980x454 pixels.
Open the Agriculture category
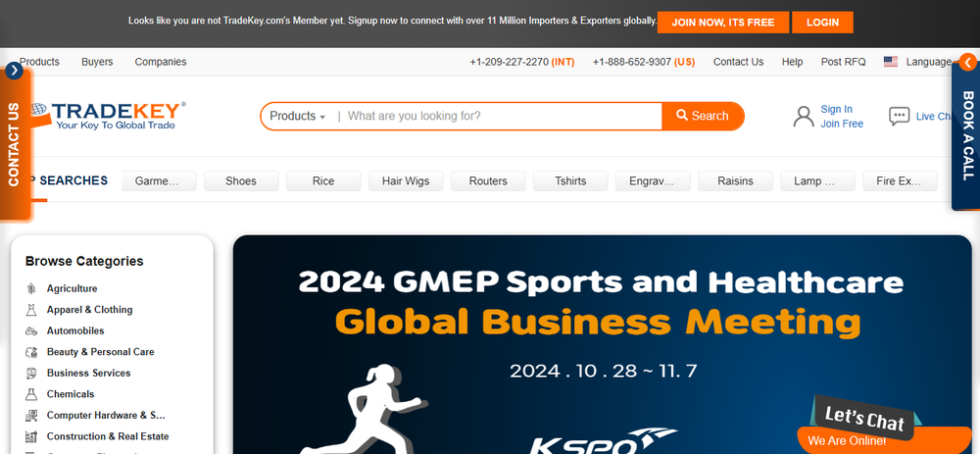[72, 288]
